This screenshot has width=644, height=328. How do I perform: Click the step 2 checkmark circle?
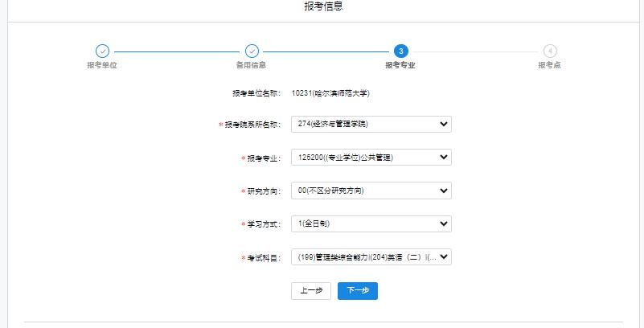[x=252, y=51]
